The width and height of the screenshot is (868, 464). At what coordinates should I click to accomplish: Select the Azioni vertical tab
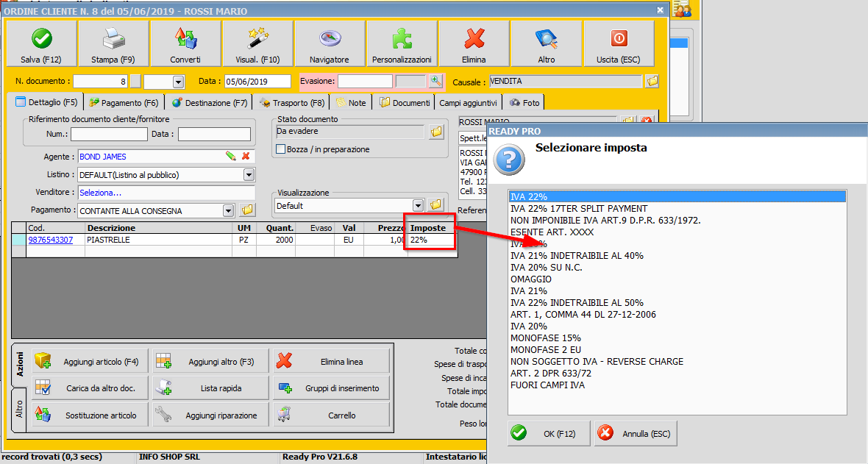coord(20,364)
